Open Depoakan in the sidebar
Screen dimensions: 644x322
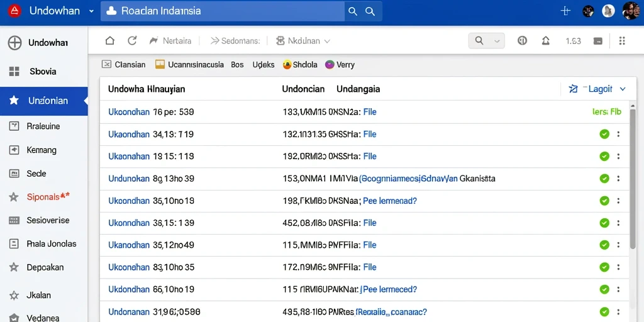pos(43,267)
